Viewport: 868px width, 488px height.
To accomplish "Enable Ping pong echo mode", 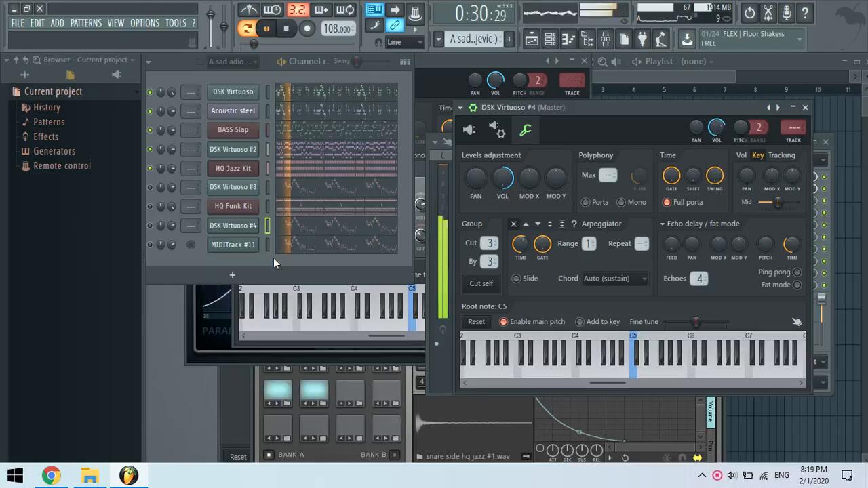I will [797, 272].
